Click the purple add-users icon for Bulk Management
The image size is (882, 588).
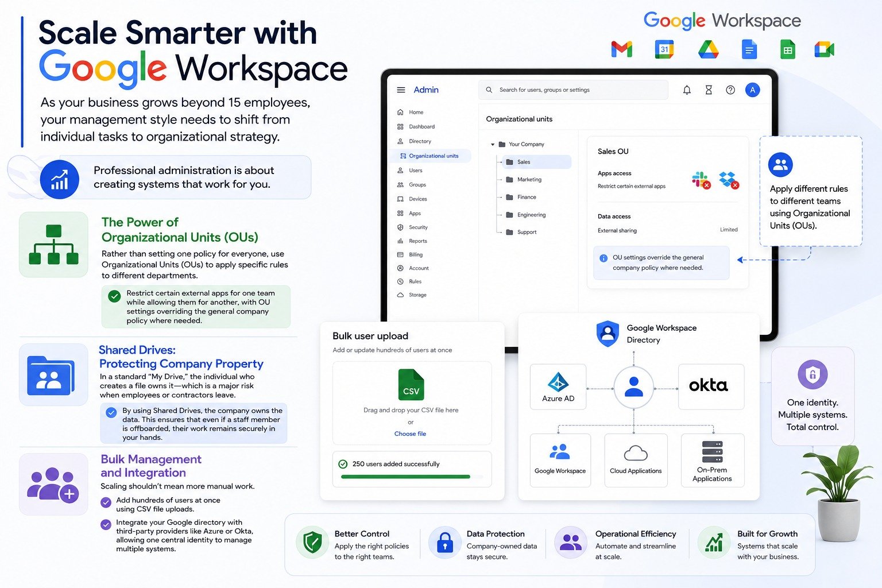click(x=53, y=484)
